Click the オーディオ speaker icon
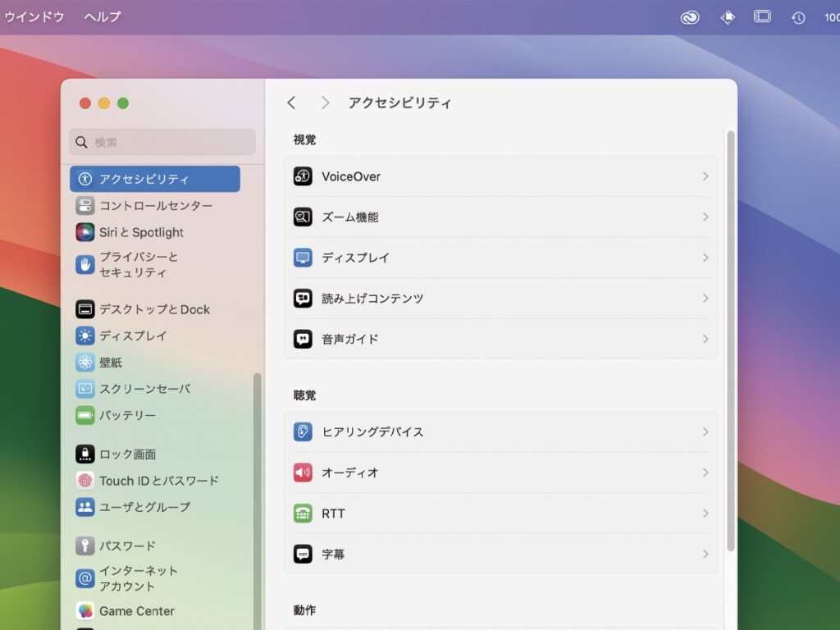840x630 pixels. click(303, 472)
